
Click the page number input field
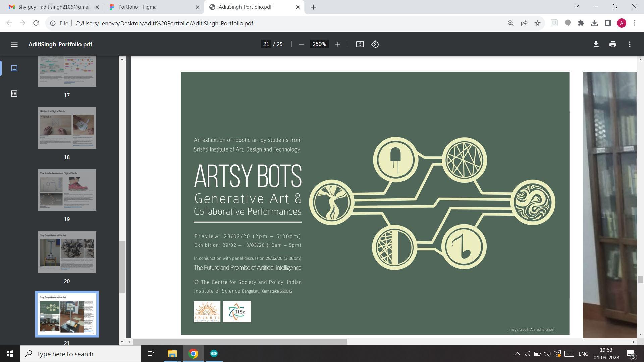click(266, 44)
